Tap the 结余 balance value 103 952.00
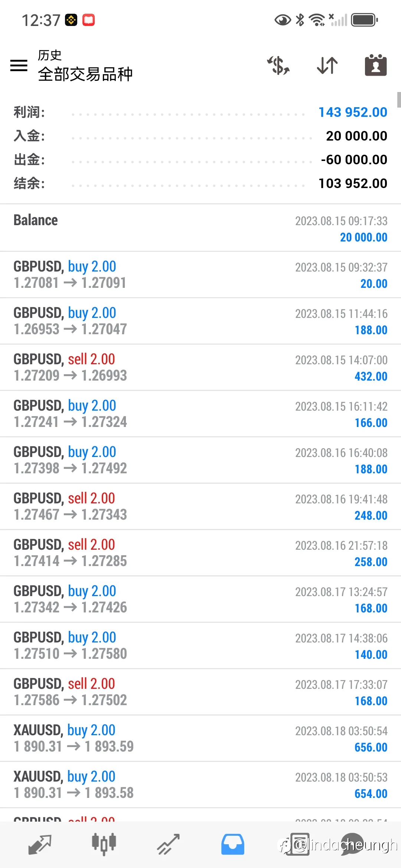The image size is (401, 868). tap(353, 183)
